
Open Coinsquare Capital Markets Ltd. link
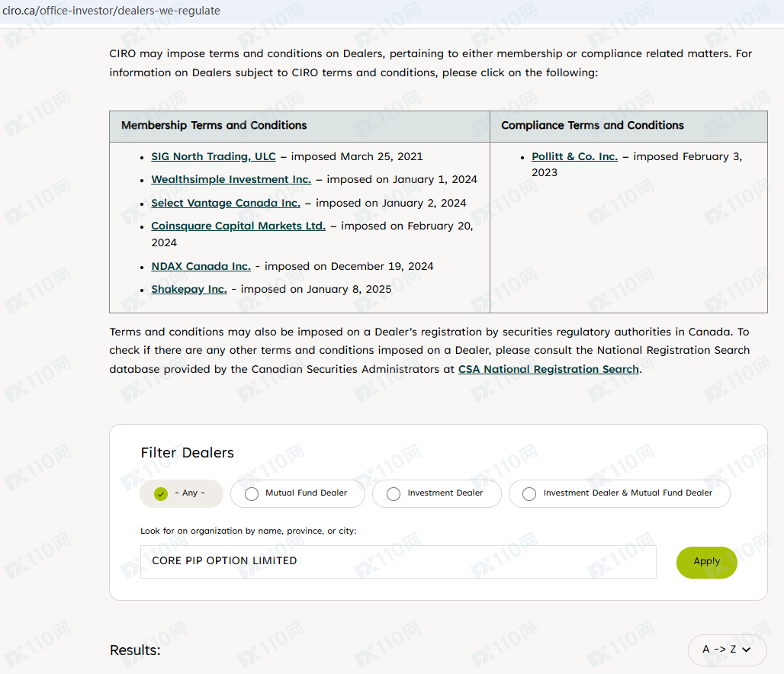point(238,226)
